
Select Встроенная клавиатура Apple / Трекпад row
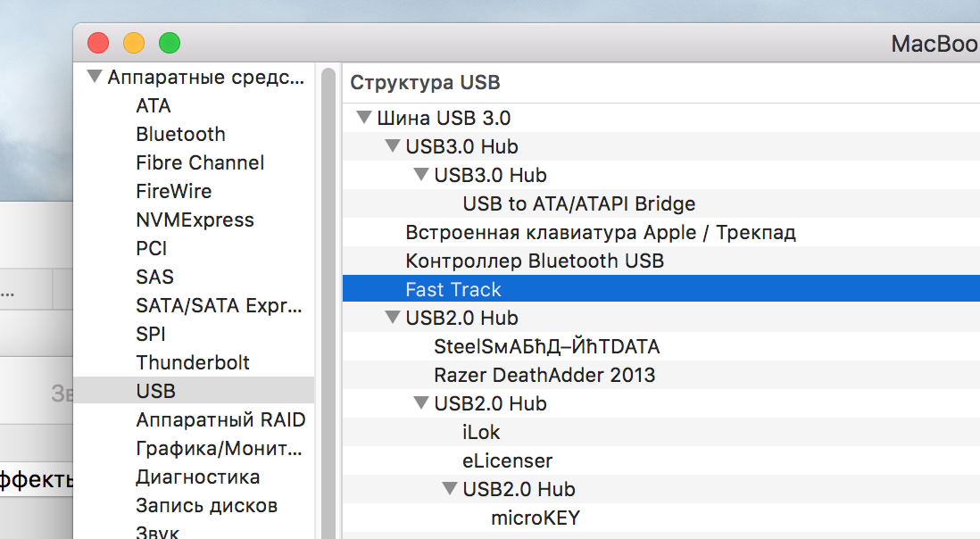coord(661,232)
